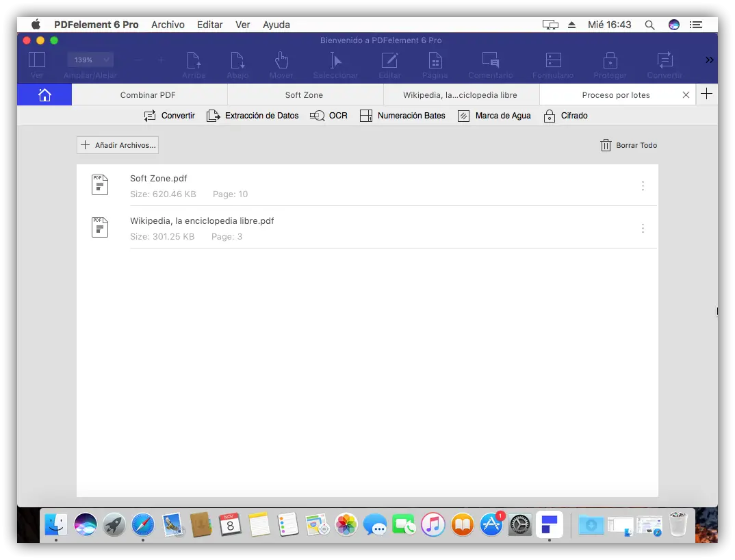The width and height of the screenshot is (735, 560).
Task: Open Siri from the menu bar
Action: pyautogui.click(x=673, y=25)
